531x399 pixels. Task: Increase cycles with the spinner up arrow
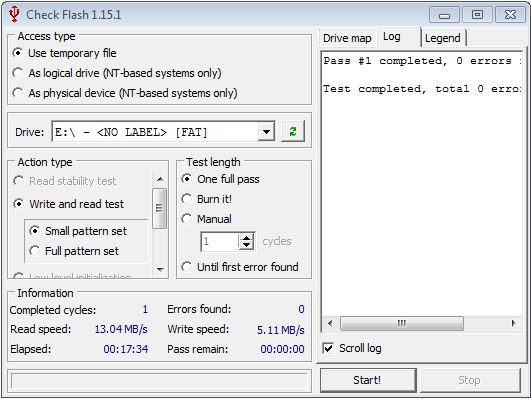(247, 237)
